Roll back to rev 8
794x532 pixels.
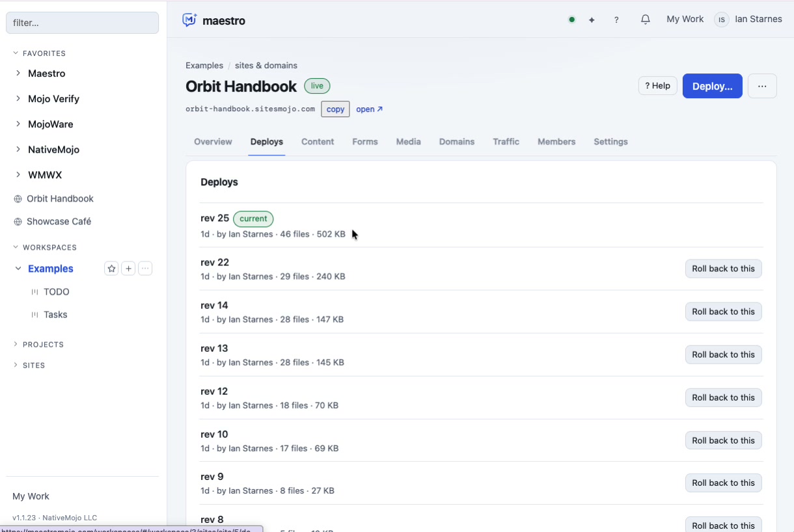click(x=724, y=525)
